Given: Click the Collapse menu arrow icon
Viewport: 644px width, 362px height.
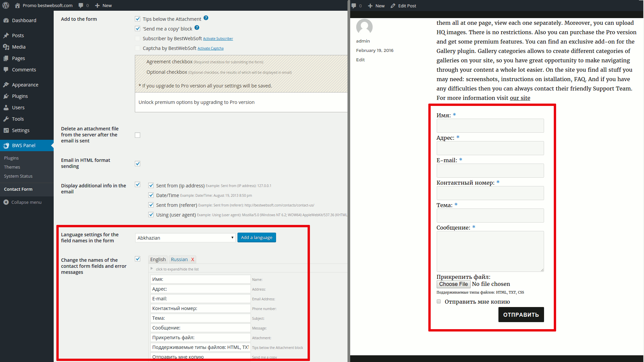Looking at the screenshot, I should coord(6,202).
